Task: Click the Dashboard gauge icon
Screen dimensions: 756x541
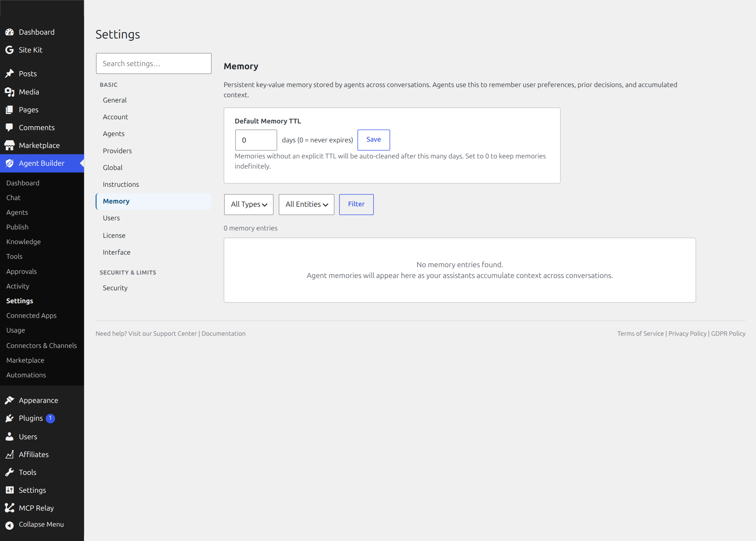Action: pyautogui.click(x=9, y=32)
